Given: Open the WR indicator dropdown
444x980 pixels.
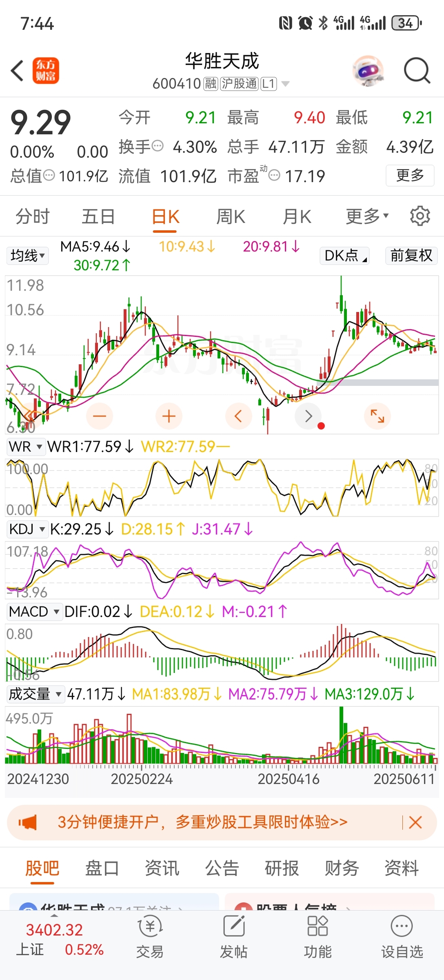Looking at the screenshot, I should coord(26,447).
